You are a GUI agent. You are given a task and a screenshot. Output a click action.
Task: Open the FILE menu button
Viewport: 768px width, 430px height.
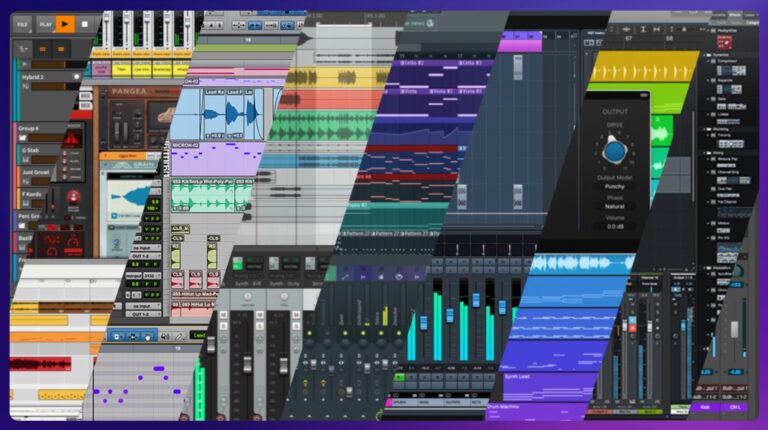pyautogui.click(x=23, y=24)
